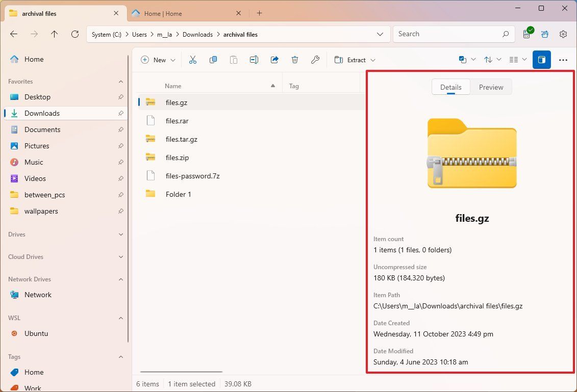Collapse the Favorites section
The image size is (577, 392).
(x=121, y=82)
